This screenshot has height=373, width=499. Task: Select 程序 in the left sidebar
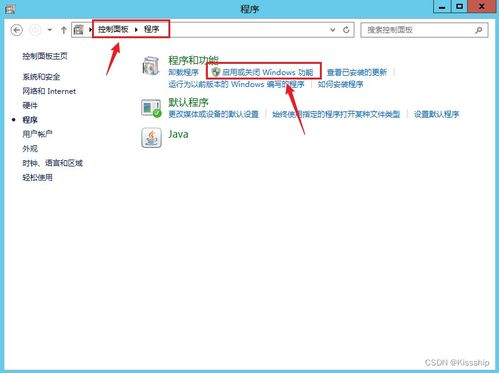tap(30, 120)
